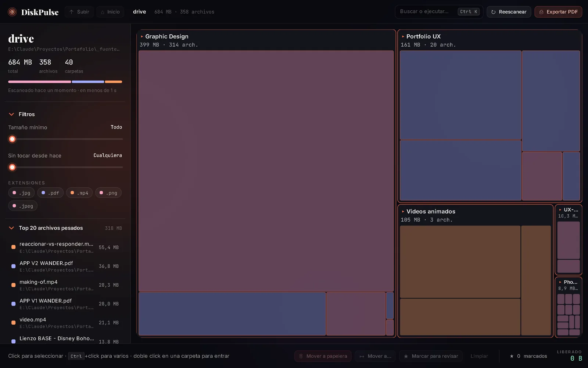Toggle the .mp4 extension filter chip

pyautogui.click(x=79, y=193)
